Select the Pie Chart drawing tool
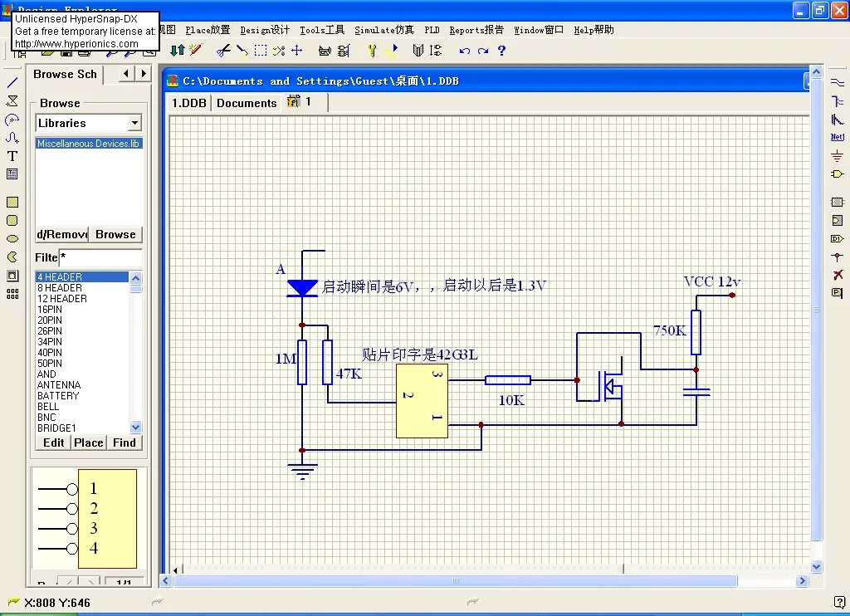The height and width of the screenshot is (616, 850). (12, 257)
